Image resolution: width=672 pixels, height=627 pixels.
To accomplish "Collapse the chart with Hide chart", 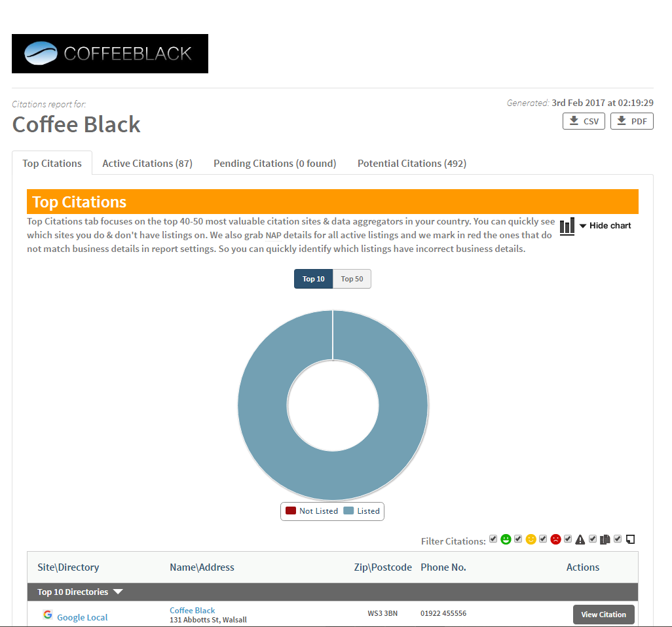I will (x=605, y=226).
